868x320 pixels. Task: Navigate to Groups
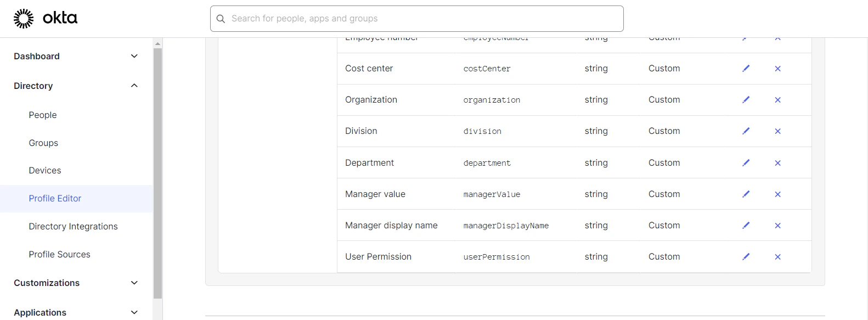click(43, 143)
